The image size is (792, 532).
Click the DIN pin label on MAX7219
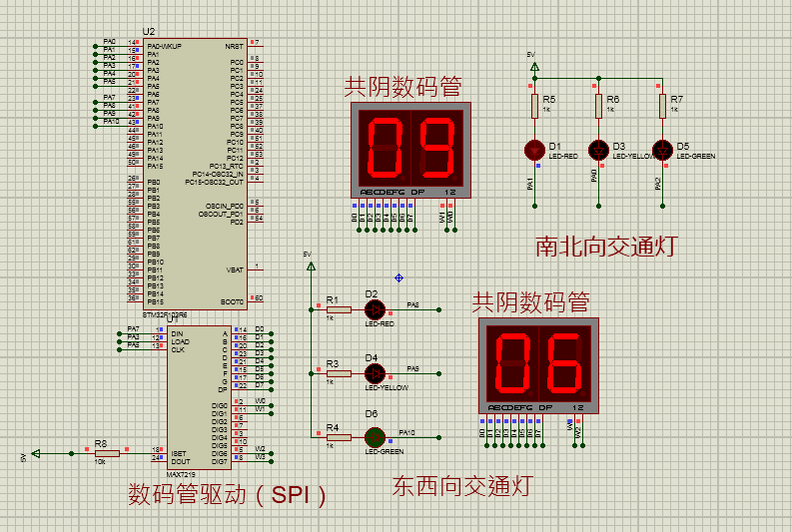pos(178,333)
